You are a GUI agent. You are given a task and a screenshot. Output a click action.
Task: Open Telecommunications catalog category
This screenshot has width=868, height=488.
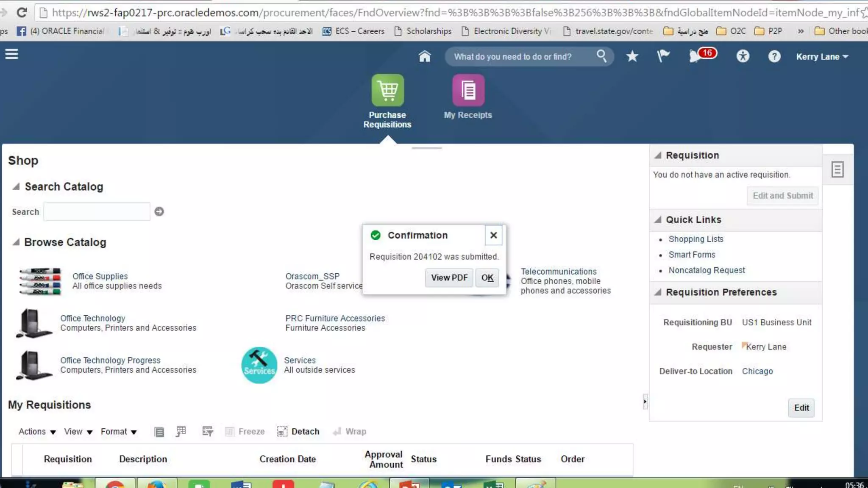click(559, 272)
